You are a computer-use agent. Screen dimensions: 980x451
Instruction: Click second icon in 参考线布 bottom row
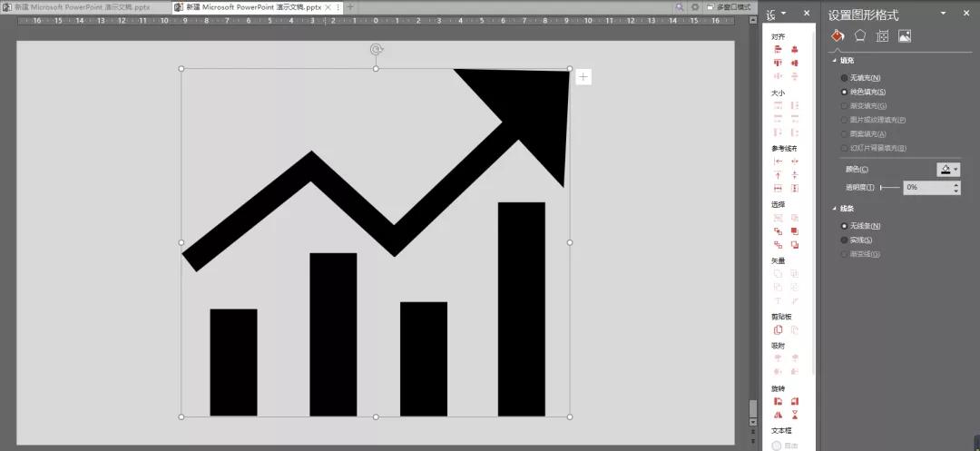[x=794, y=189]
